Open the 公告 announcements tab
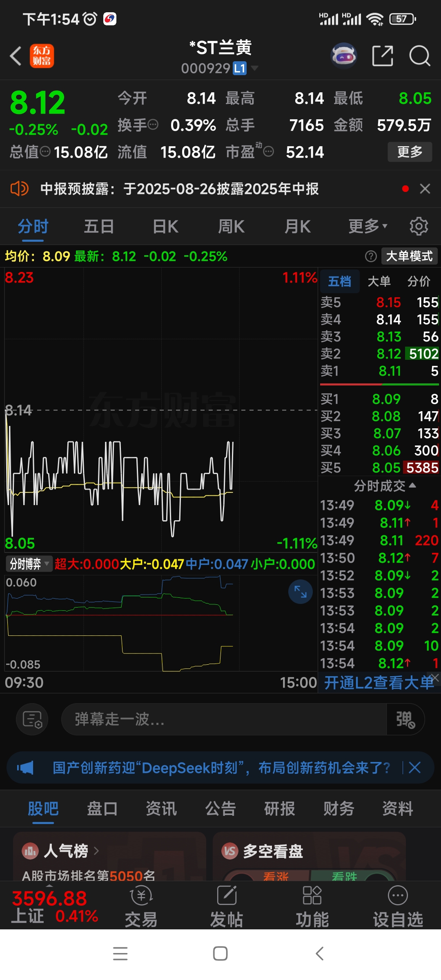The height and width of the screenshot is (980, 441). [220, 808]
